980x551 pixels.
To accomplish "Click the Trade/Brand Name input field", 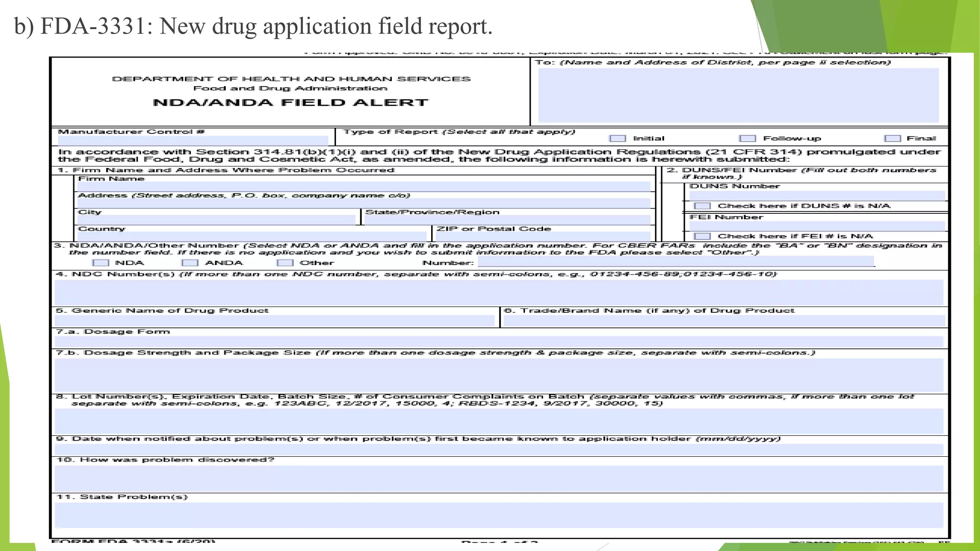I will (724, 321).
